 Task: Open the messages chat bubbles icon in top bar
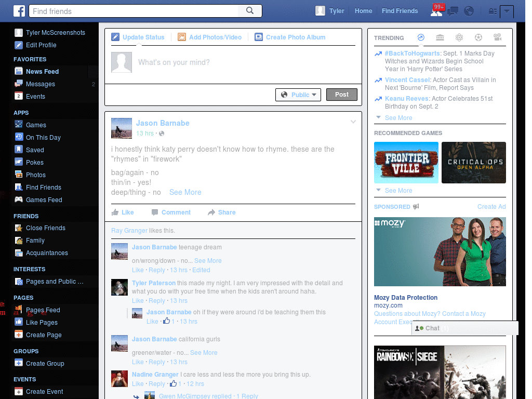click(453, 11)
